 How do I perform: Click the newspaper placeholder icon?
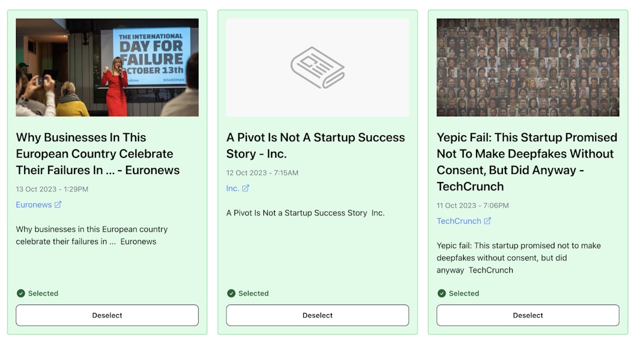point(317,67)
